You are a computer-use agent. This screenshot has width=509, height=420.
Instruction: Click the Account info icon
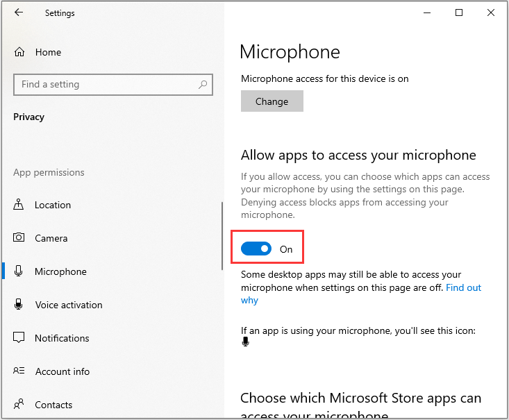pyautogui.click(x=19, y=371)
